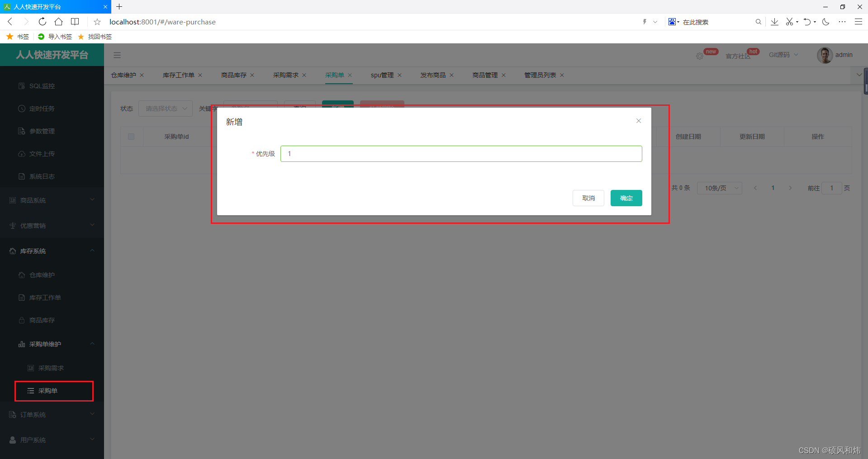Open 10条/页 page size dropdown

719,188
